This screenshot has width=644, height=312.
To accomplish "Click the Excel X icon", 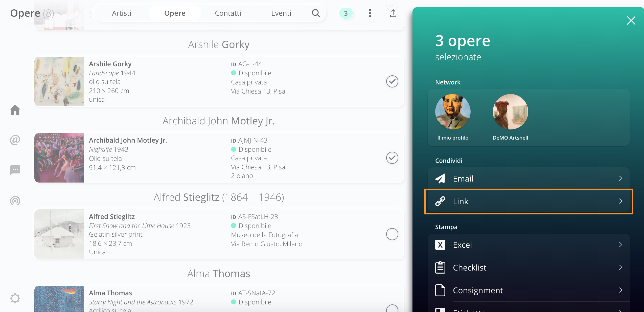I will [440, 245].
